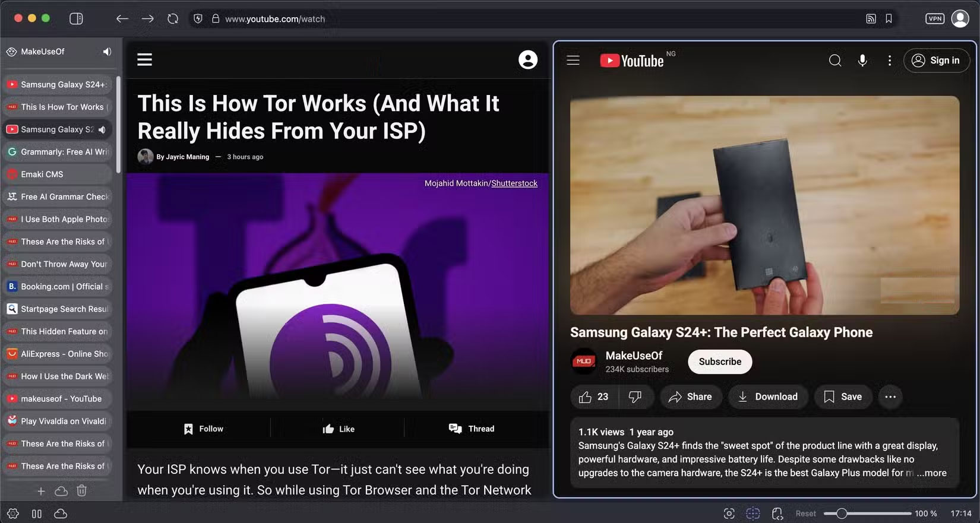
Task: Play the Galaxy S24+ video thumbnail
Action: pyautogui.click(x=764, y=205)
